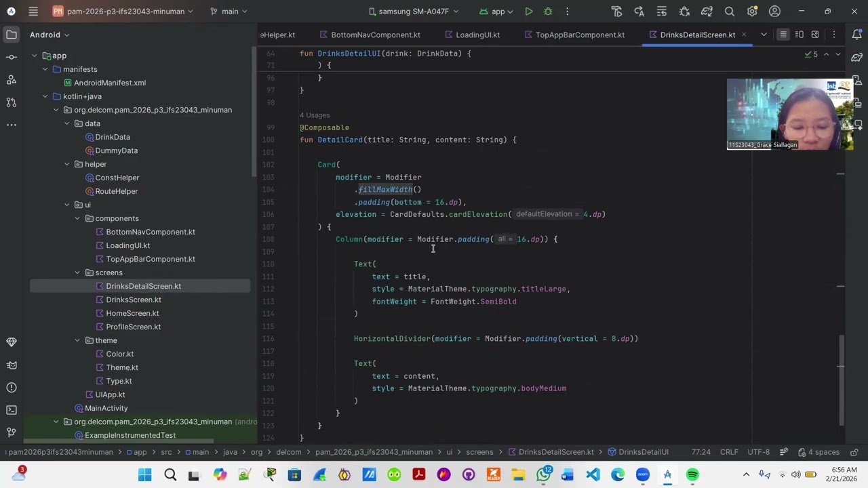The height and width of the screenshot is (488, 868).
Task: Open the Gradle tool window
Action: [857, 57]
